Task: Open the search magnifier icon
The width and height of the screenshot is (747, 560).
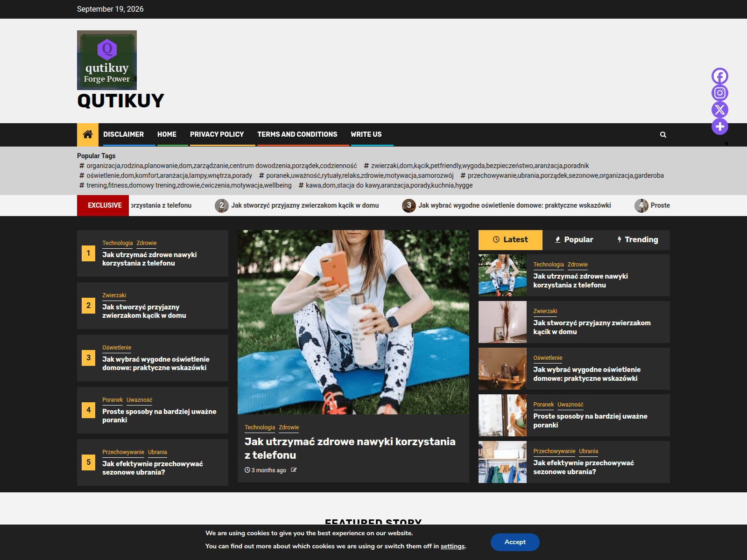Action: [x=663, y=135]
